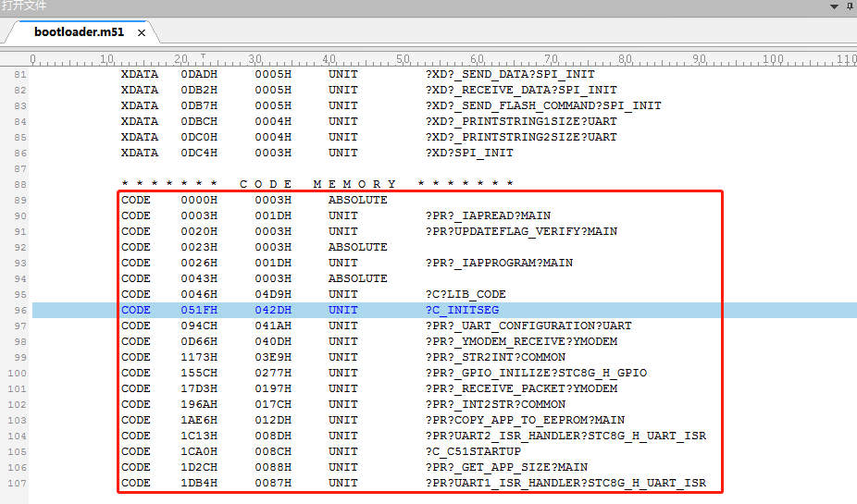Click the 打开文件 panel title
Screen dimensions: 857x504
(x=24, y=6)
